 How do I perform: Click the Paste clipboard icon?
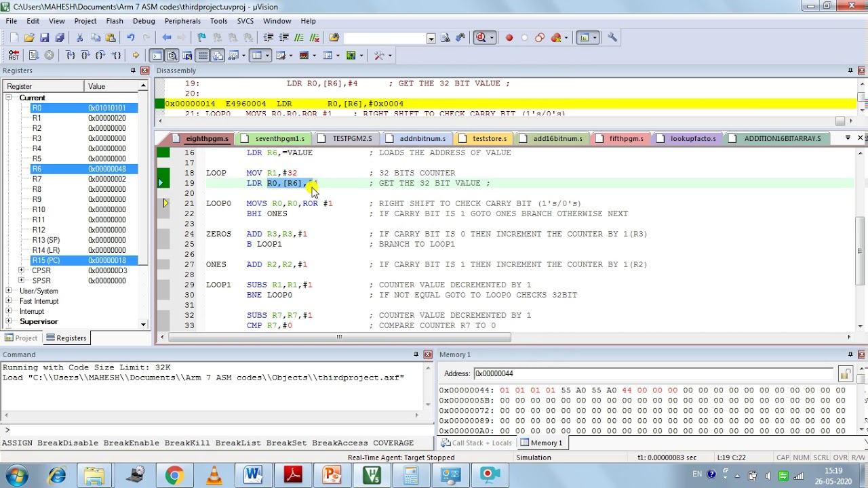111,38
